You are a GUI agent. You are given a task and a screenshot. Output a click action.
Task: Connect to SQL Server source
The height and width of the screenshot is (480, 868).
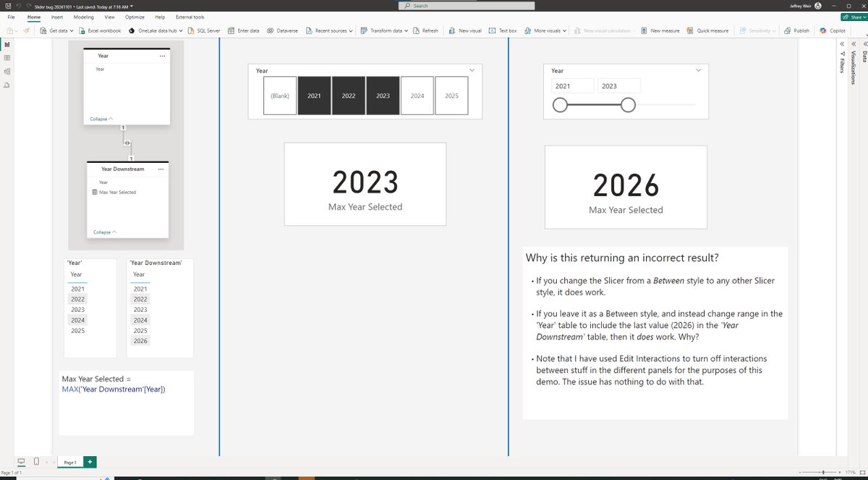click(x=203, y=31)
